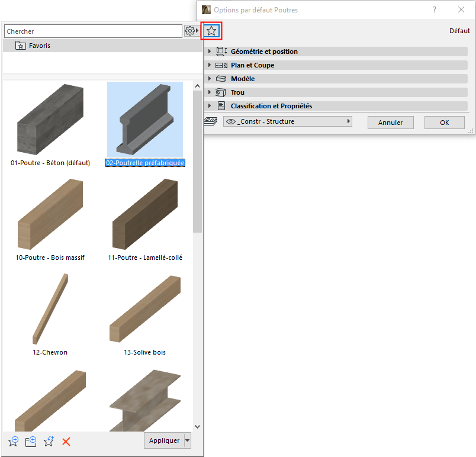Click the Favoris header bar
This screenshot has width=476, height=457.
click(101, 45)
